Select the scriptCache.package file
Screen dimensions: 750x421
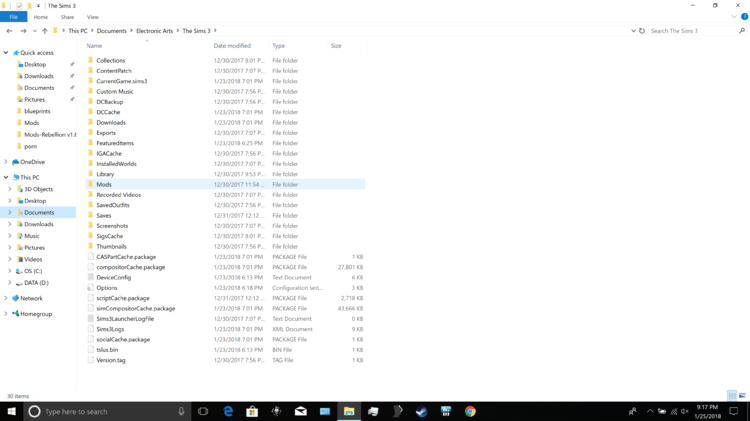(x=225, y=298)
